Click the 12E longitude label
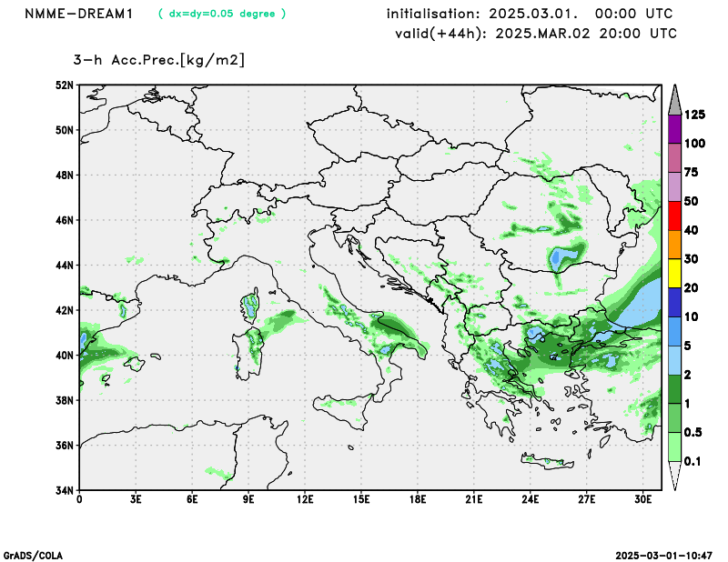This screenshot has height=562, width=728. pyautogui.click(x=305, y=500)
